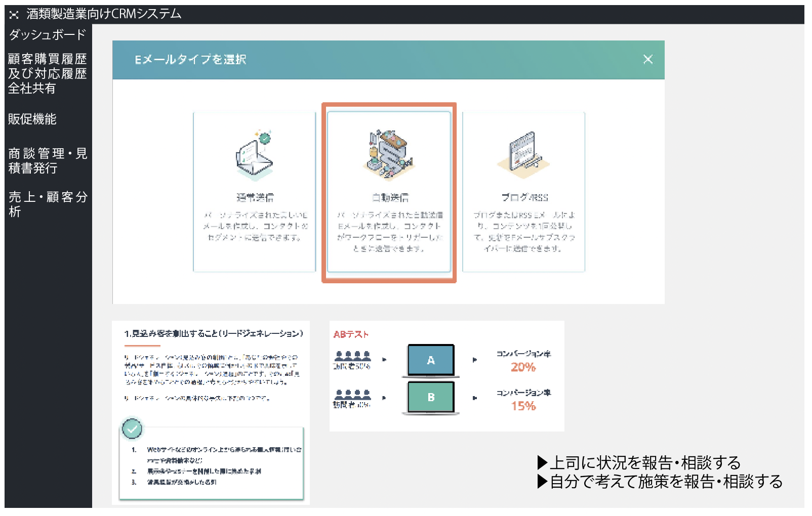Click the app logo icon in title bar
Image resolution: width=812 pixels, height=516 pixels.
coord(14,15)
